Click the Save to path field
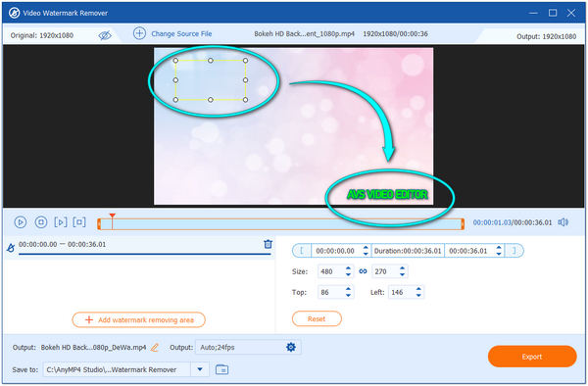This screenshot has width=588, height=386. click(117, 369)
